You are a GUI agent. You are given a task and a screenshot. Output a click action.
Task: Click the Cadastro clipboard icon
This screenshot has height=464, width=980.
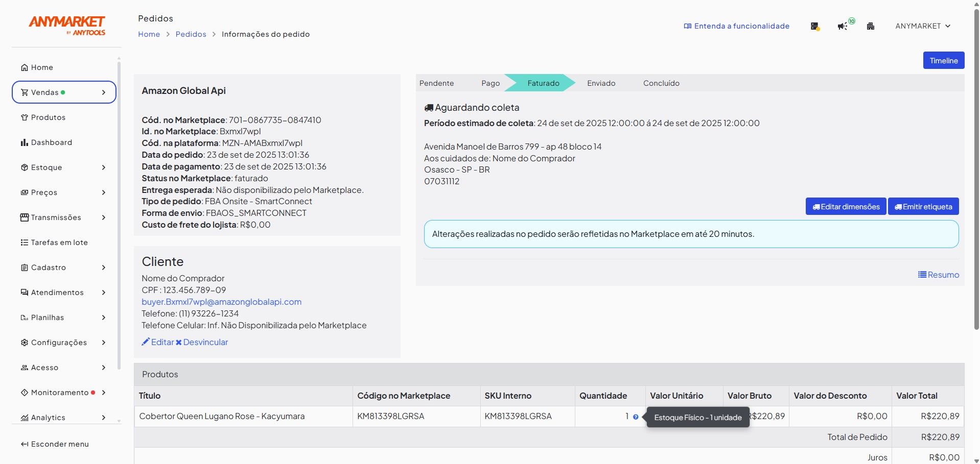point(25,267)
